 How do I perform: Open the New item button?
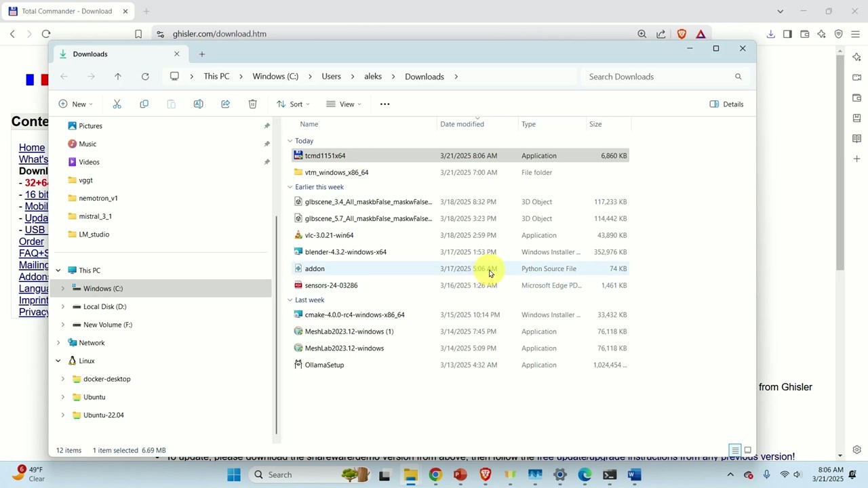click(75, 104)
